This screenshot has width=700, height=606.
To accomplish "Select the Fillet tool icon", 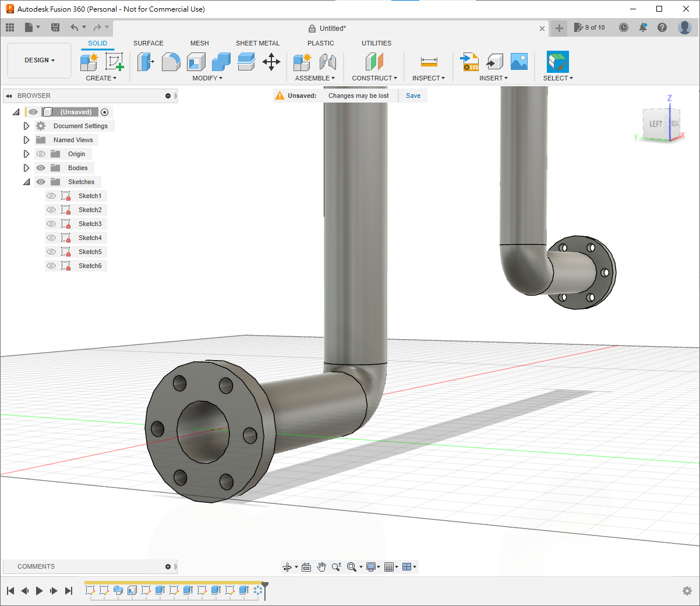I will [x=171, y=62].
